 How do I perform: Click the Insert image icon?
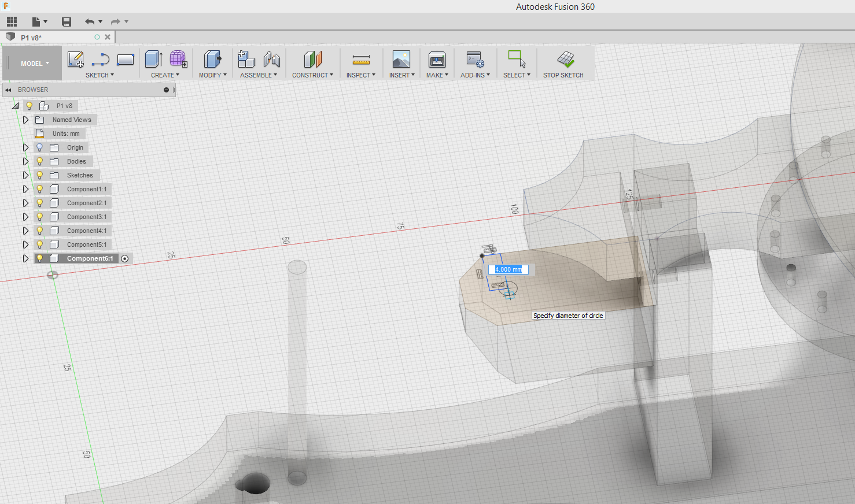[401, 59]
